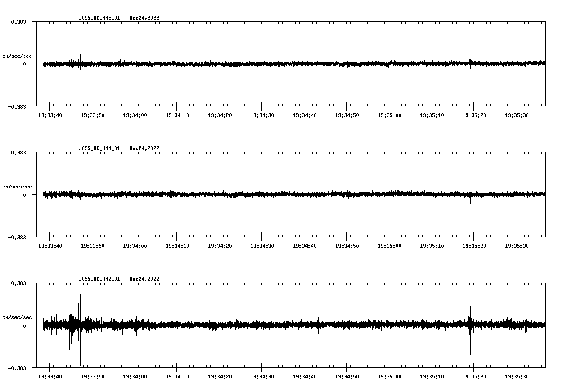Image resolution: width=576 pixels, height=392 pixels.
Task: Click the -0.383 amplitude label on bottom plot
Action: [x=17, y=368]
